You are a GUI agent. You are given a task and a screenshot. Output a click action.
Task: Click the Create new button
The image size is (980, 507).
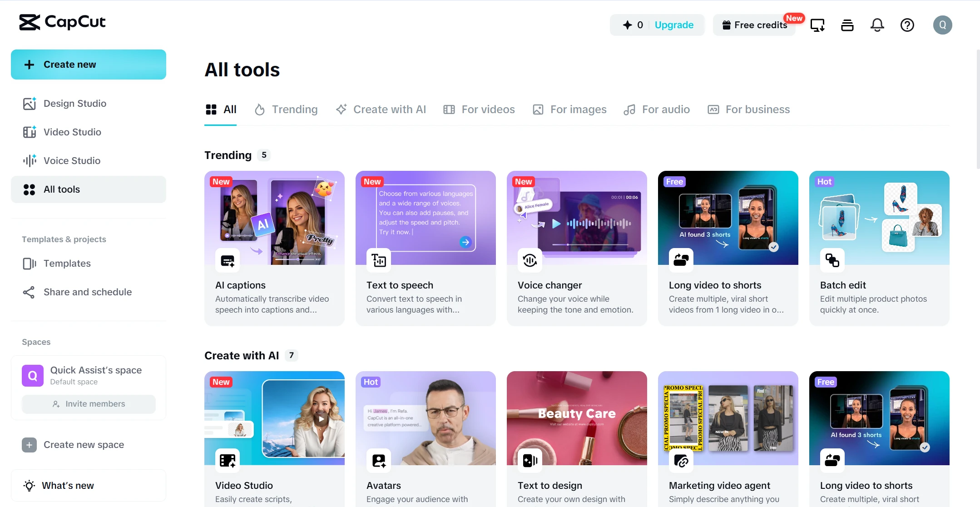tap(89, 65)
